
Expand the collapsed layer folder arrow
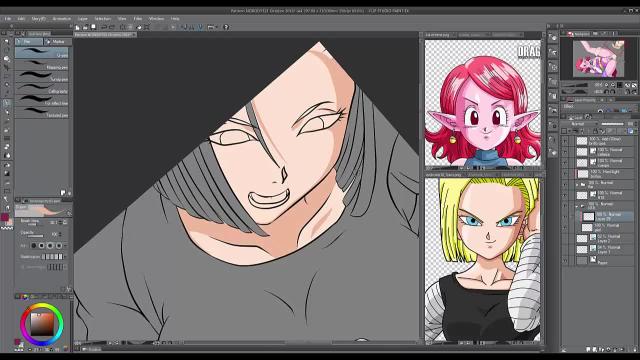click(577, 184)
